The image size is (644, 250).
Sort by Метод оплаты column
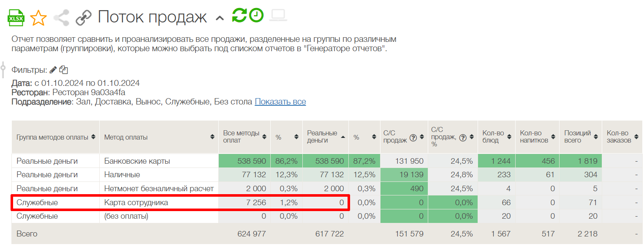212,137
